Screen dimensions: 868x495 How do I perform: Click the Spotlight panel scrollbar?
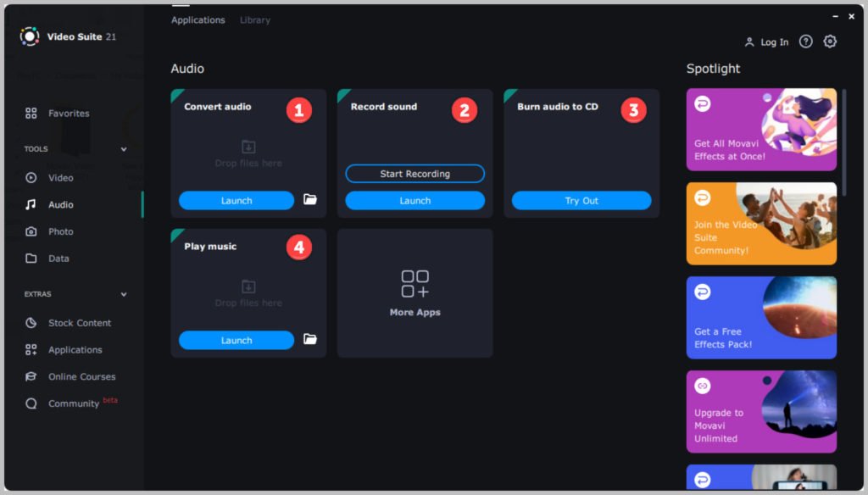[844, 142]
